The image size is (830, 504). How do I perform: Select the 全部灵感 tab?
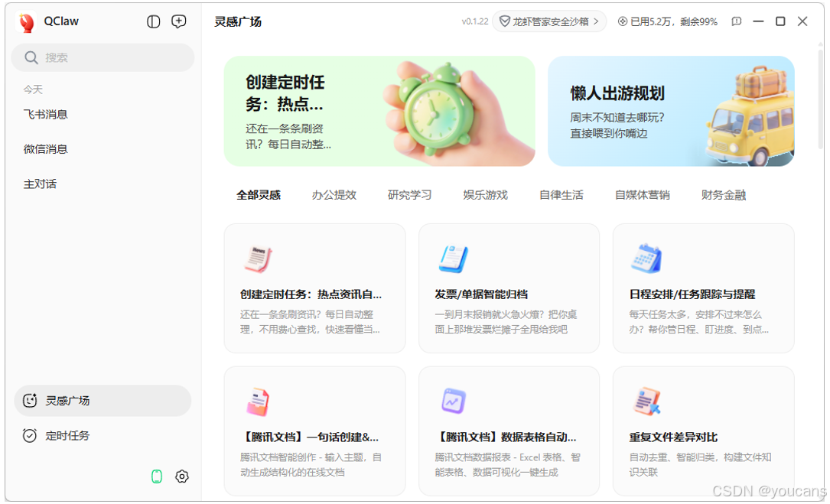tap(259, 195)
